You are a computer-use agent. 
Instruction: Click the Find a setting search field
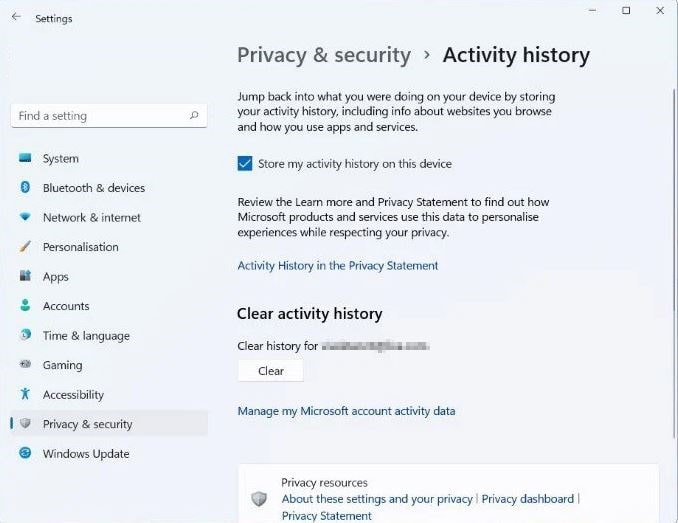100,116
